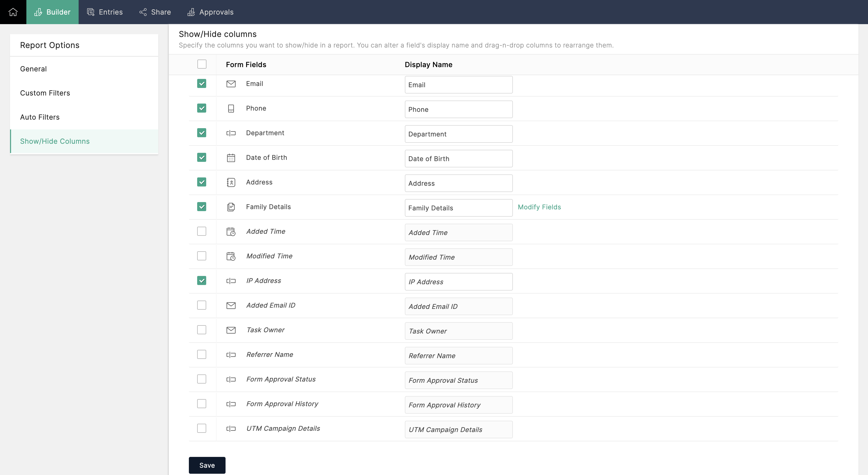Click the Department text-field icon
Viewport: 868px width, 475px height.
coord(231,133)
